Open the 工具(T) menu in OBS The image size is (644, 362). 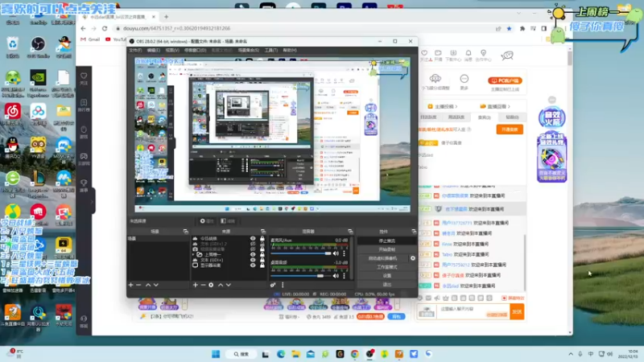(271, 50)
